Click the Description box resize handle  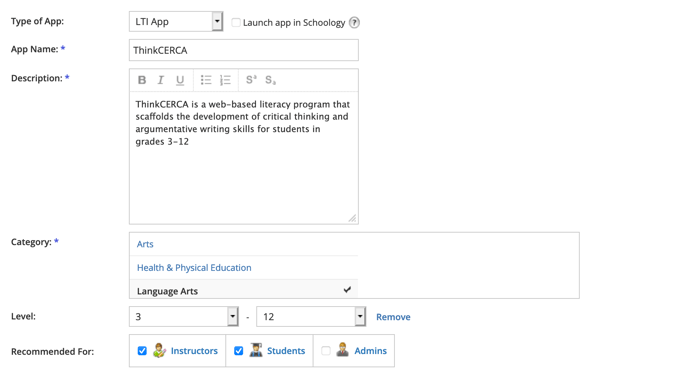352,218
